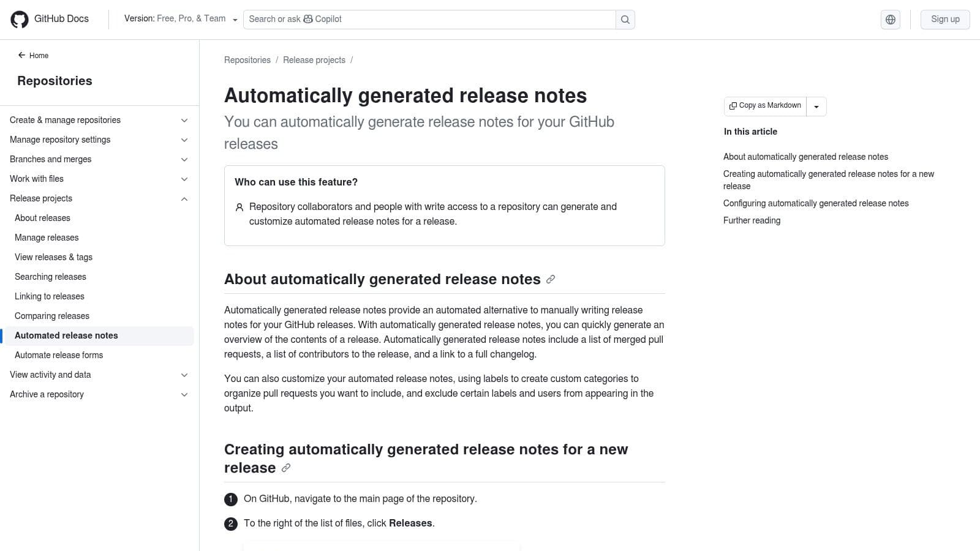The height and width of the screenshot is (551, 980).
Task: Expand Archive a repository section
Action: [99, 394]
